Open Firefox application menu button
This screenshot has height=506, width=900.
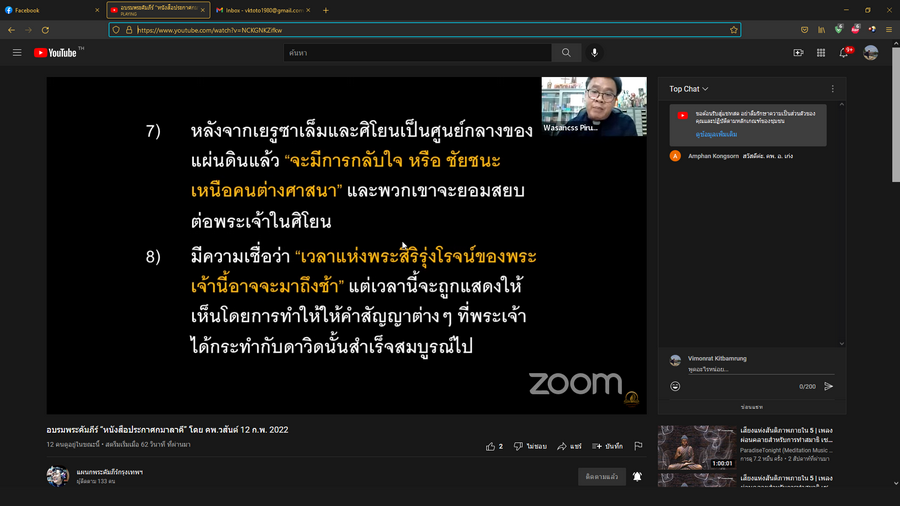(889, 30)
